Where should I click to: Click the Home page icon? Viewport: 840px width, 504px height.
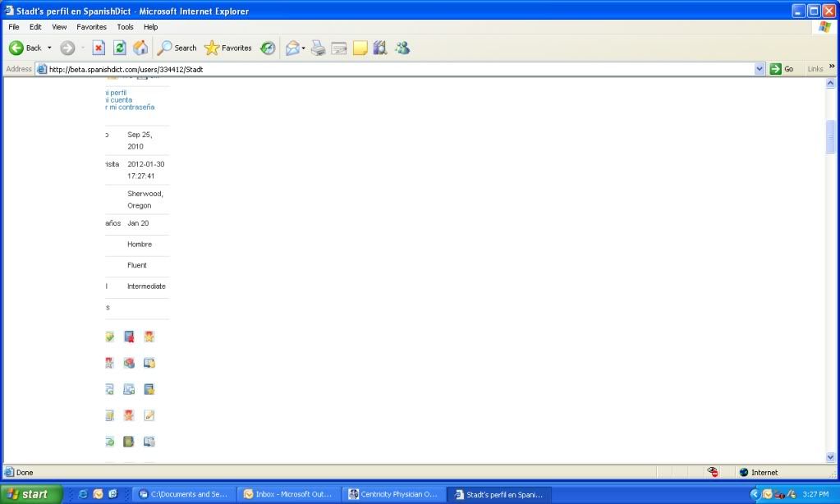pos(140,48)
